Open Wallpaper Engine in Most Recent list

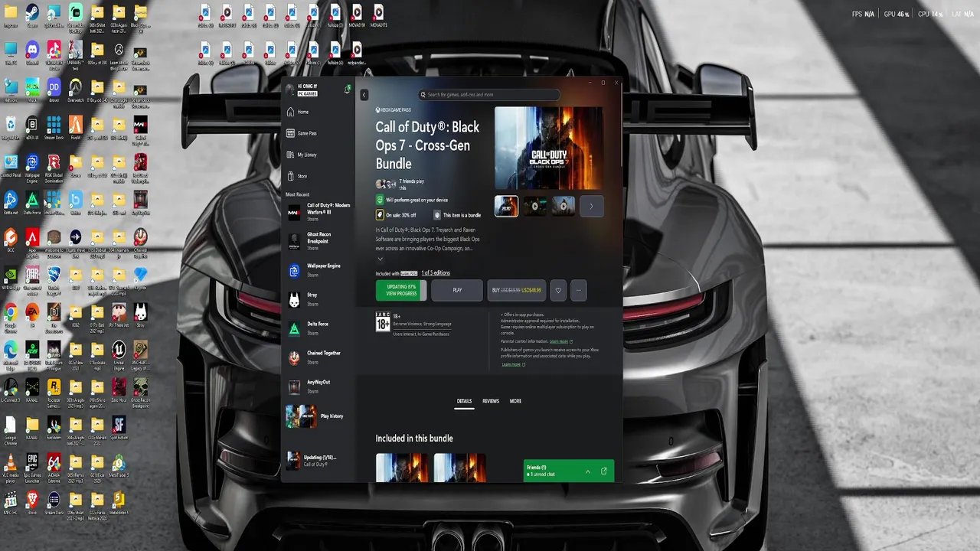(x=317, y=270)
